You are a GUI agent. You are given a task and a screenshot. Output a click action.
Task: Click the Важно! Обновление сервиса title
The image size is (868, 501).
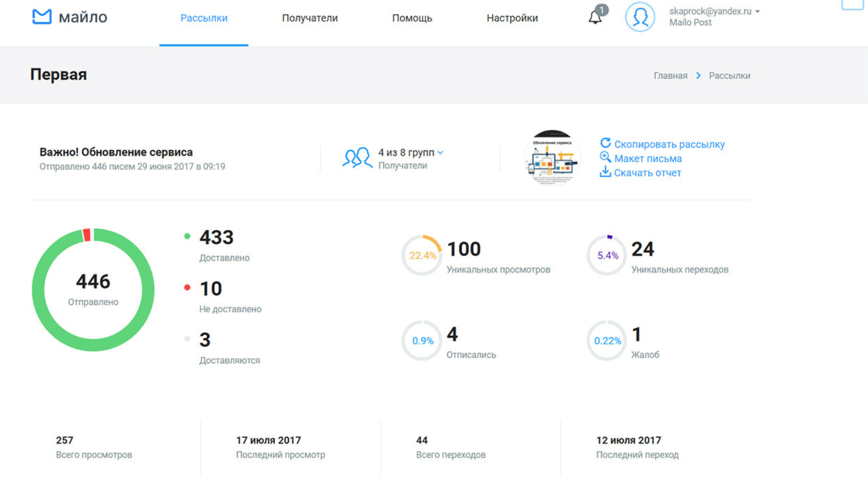coord(116,152)
